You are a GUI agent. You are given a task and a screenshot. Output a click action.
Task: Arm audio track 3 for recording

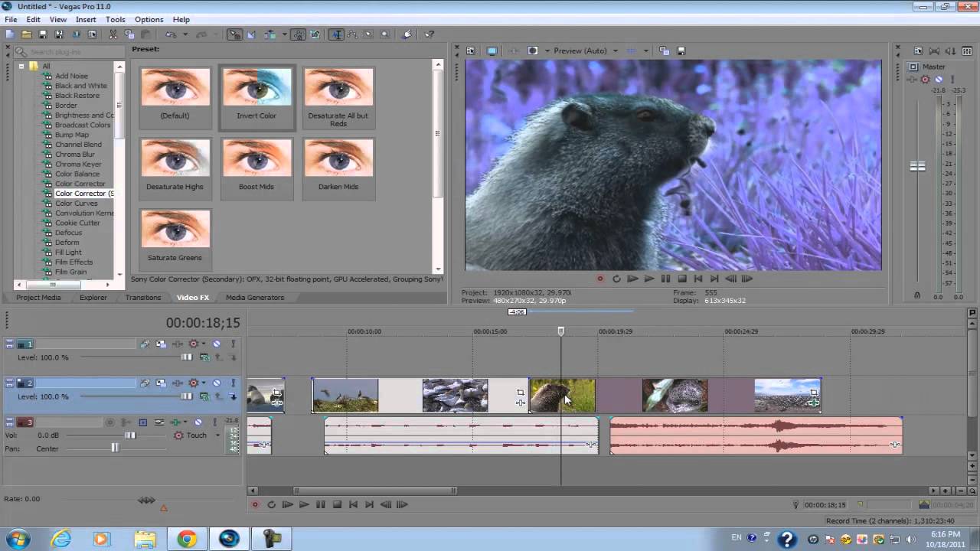click(x=110, y=422)
